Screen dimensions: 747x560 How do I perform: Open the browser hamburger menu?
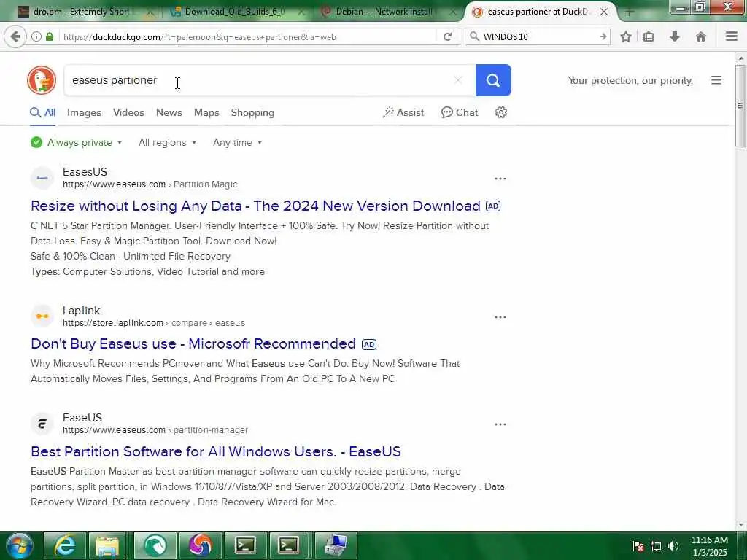[x=732, y=36]
